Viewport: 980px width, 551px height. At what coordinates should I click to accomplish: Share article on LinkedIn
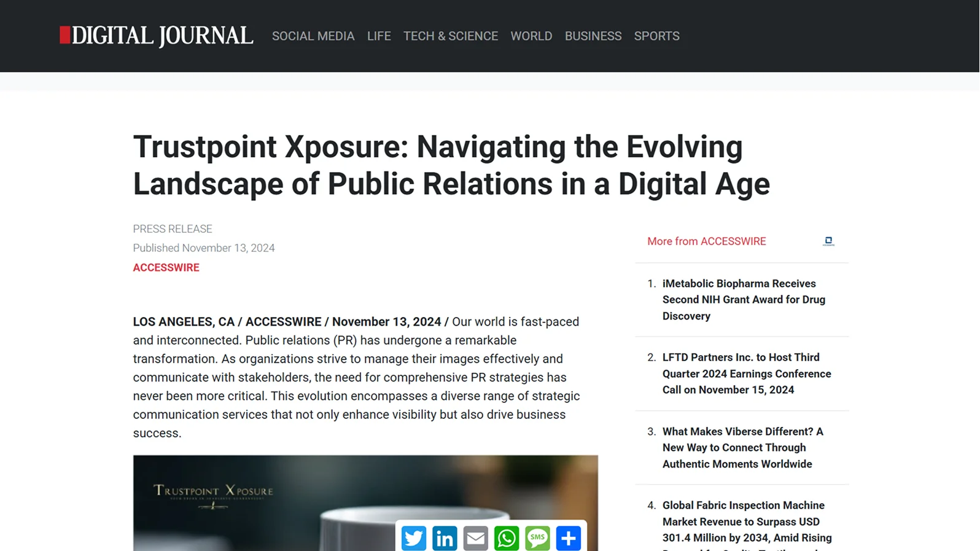pyautogui.click(x=445, y=538)
